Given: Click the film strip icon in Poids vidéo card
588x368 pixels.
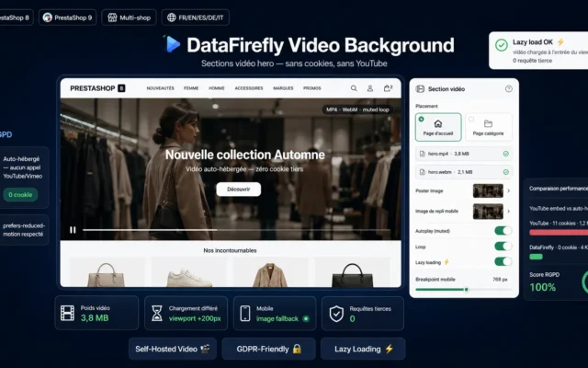Looking at the screenshot, I should click(x=67, y=313).
